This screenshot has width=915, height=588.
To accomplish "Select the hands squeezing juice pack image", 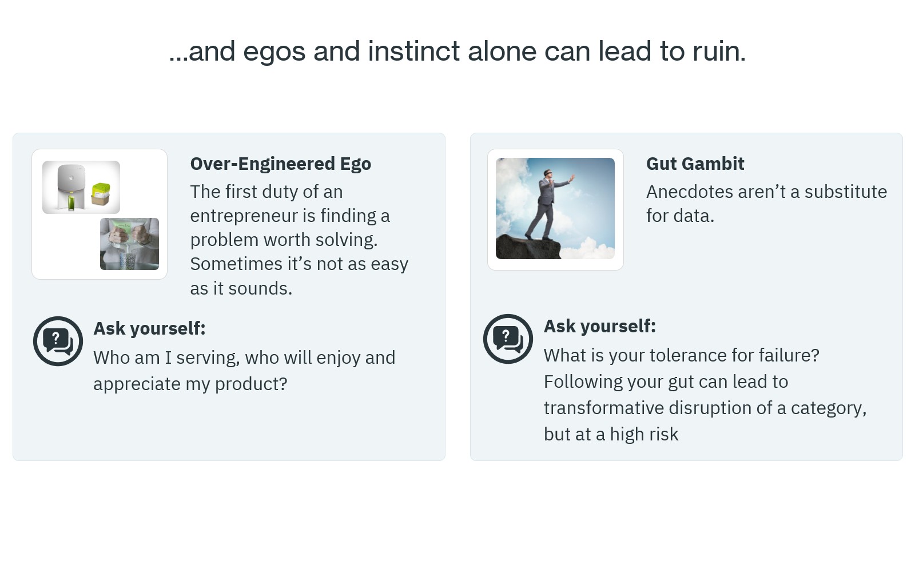I will [129, 244].
